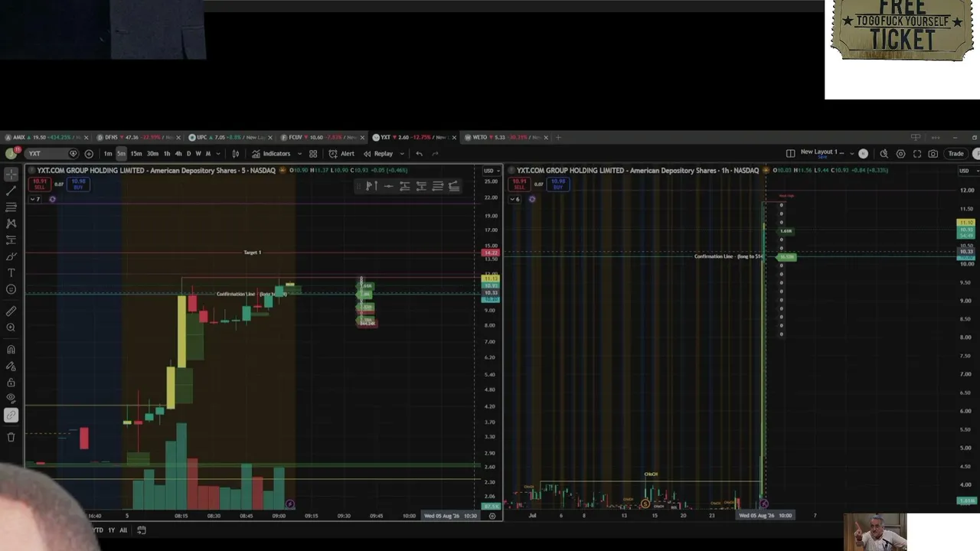
Task: Select the 1h timeframe
Action: point(167,154)
